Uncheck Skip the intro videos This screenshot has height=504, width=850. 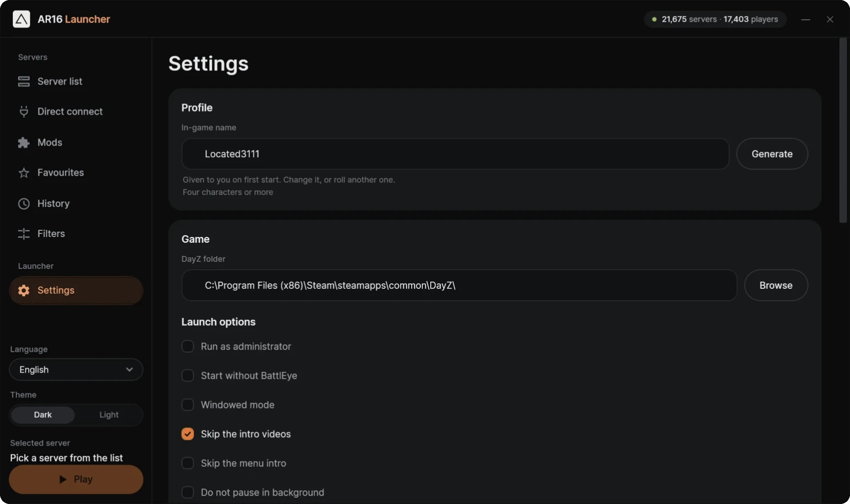188,434
